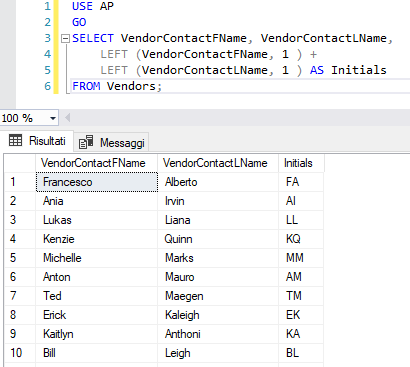This screenshot has height=367, width=410.
Task: Select the Initials column header
Action: pyautogui.click(x=301, y=163)
